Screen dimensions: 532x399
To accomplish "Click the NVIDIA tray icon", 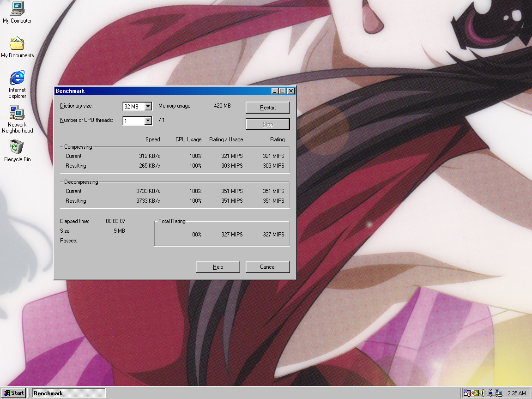I will pyautogui.click(x=475, y=393).
